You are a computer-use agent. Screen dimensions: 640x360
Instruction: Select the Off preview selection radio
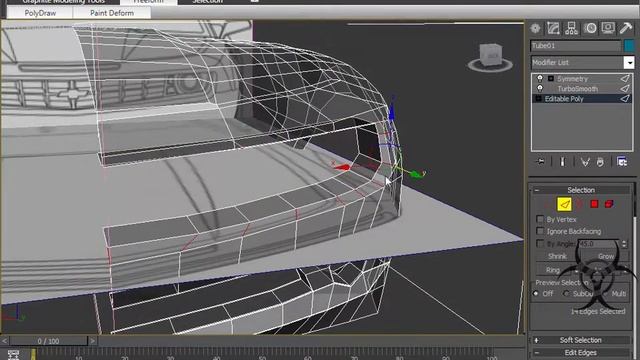tap(536, 293)
